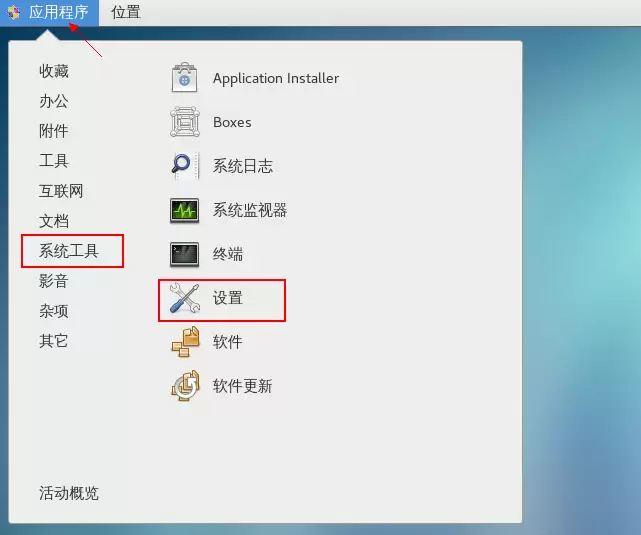This screenshot has height=535, width=641.
Task: Select the 系统工具 category
Action: (69, 251)
